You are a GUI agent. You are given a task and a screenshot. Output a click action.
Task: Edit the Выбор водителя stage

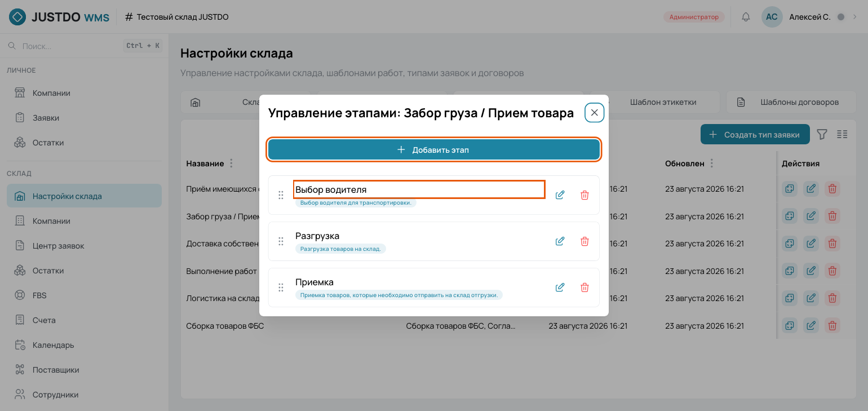(x=560, y=195)
